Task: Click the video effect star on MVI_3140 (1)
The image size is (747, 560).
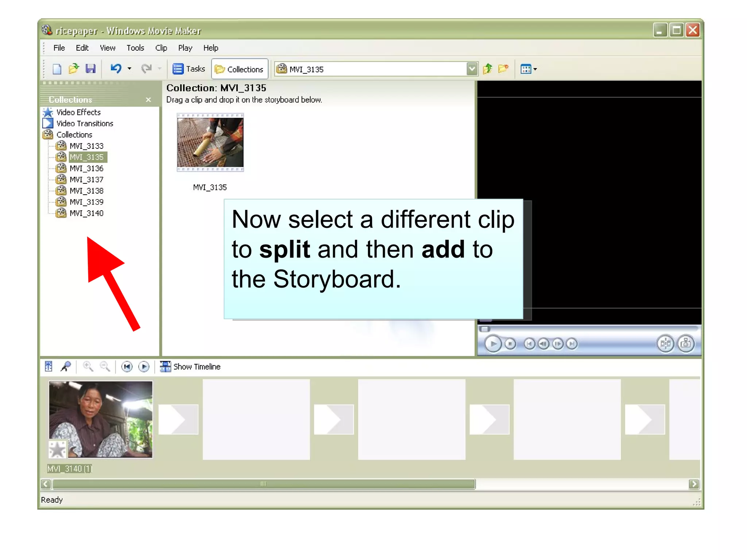Action: click(58, 449)
